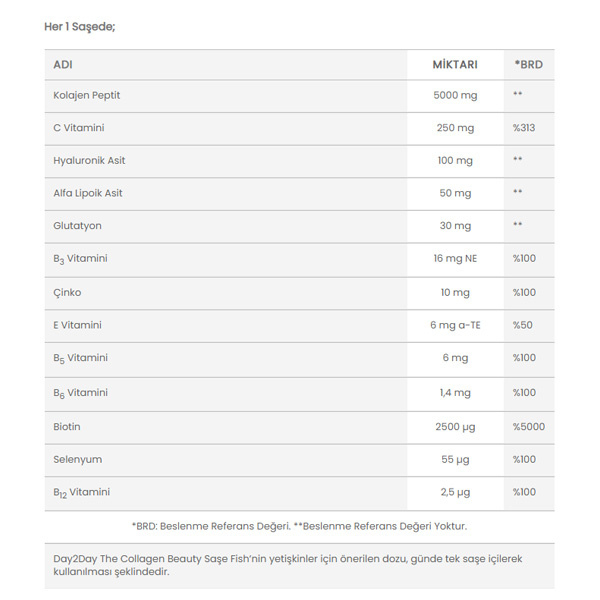Select the Glutatyon ingredient cell
This screenshot has height=600, width=600.
[77, 226]
